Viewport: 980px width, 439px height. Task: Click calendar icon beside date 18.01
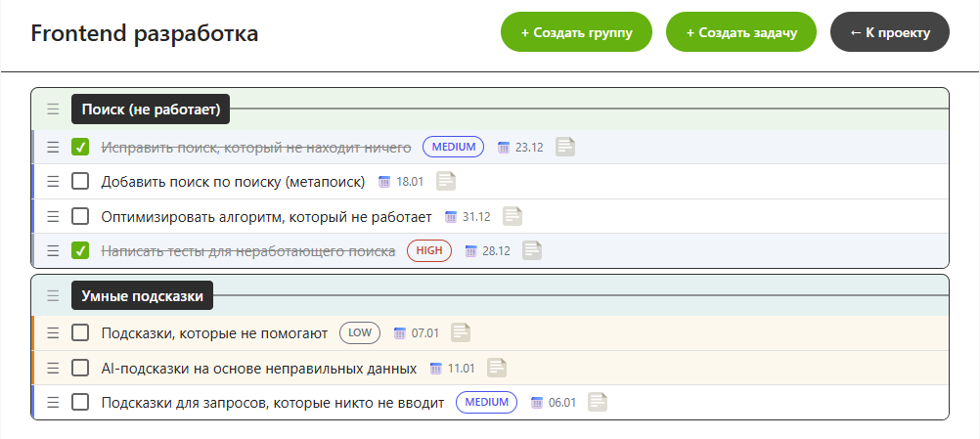385,182
